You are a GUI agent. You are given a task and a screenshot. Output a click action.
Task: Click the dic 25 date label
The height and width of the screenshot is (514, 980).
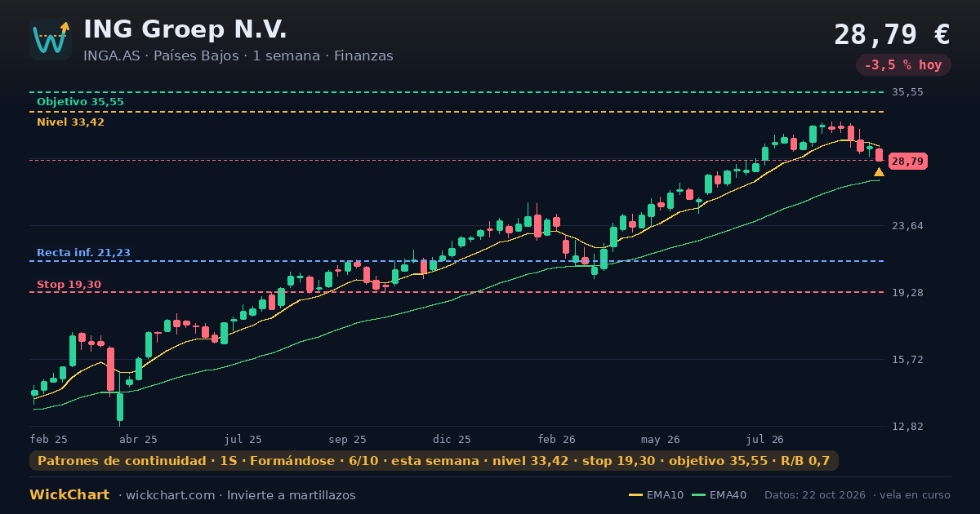452,439
